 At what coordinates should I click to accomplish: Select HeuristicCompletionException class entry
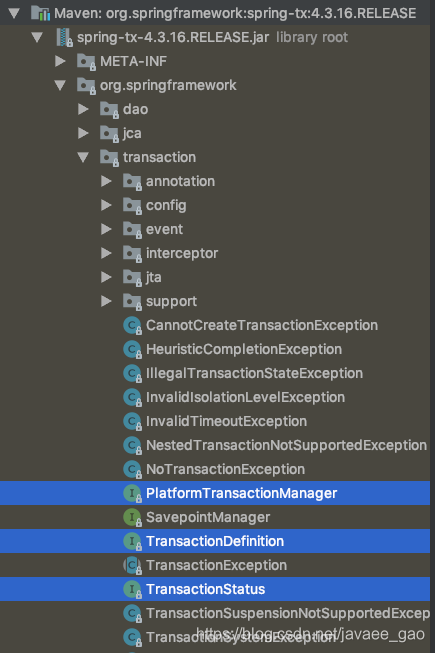pos(244,349)
